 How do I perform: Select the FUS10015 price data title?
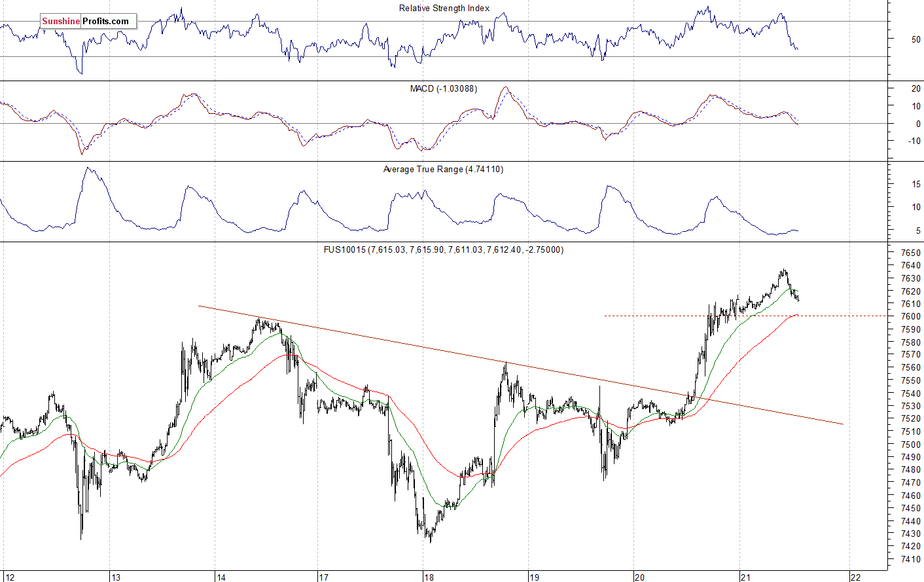click(444, 249)
